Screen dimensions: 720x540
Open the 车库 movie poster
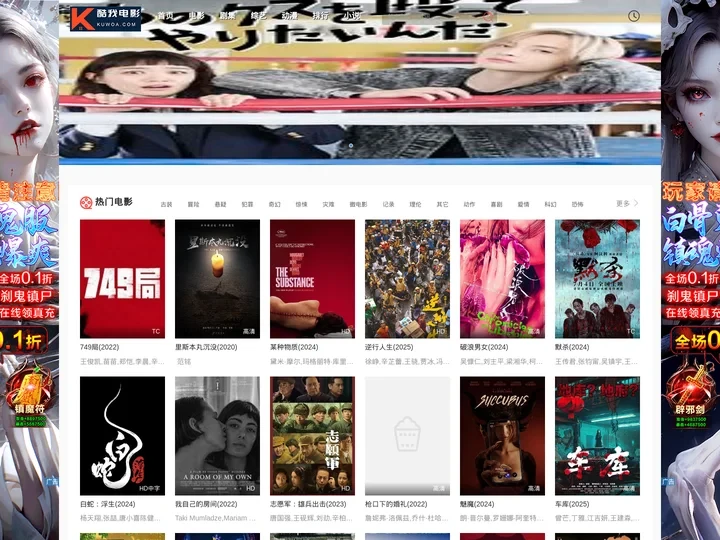[597, 436]
